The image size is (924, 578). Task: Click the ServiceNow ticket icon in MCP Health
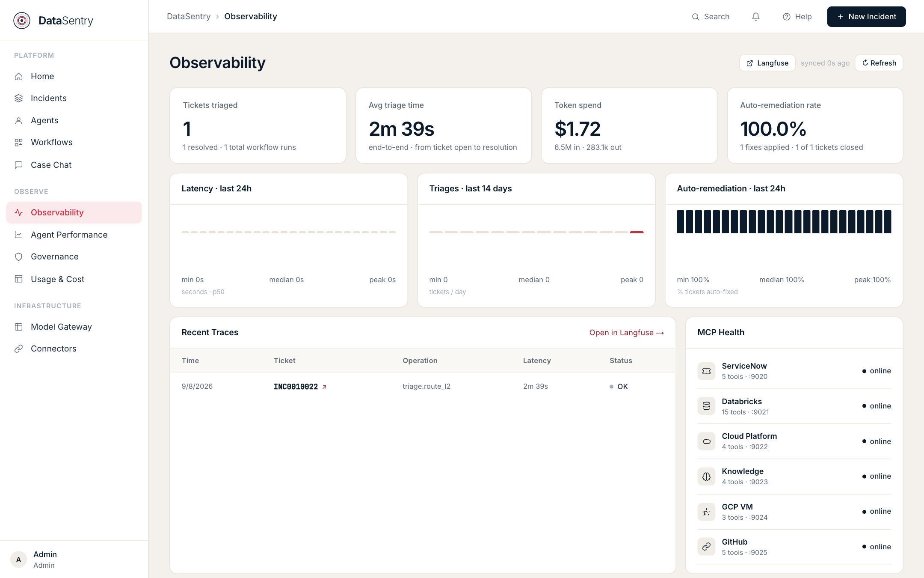click(706, 371)
